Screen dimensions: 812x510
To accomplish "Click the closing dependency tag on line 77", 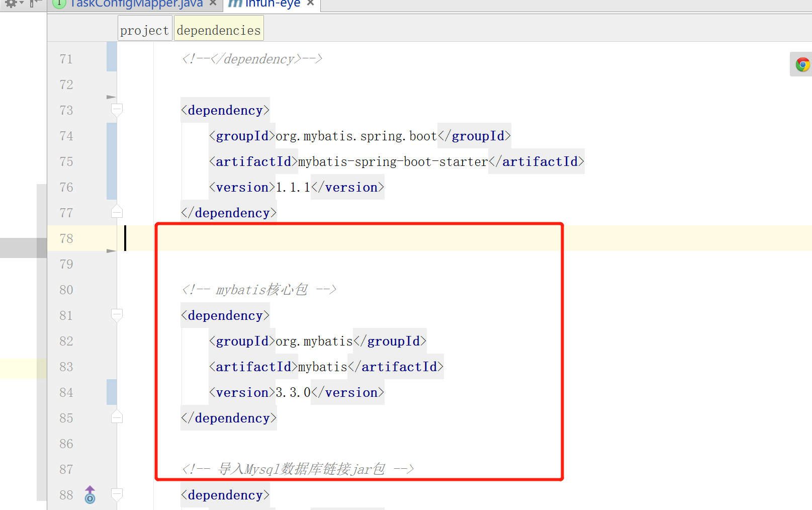I will pos(229,213).
